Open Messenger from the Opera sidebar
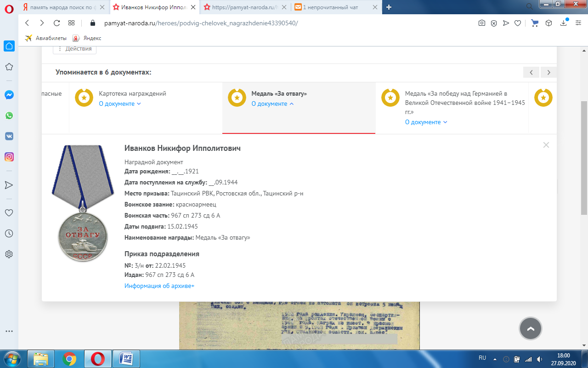This screenshot has width=588, height=368. tap(9, 95)
